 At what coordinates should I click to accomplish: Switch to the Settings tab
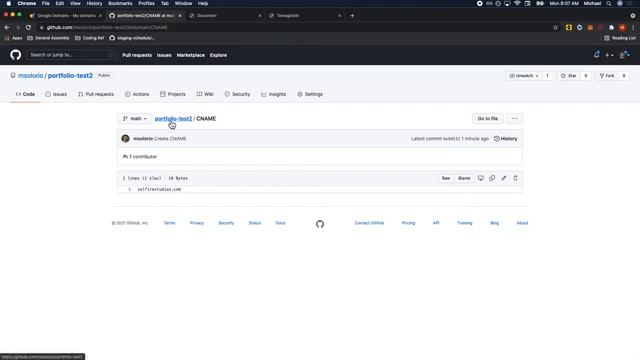[x=310, y=94]
